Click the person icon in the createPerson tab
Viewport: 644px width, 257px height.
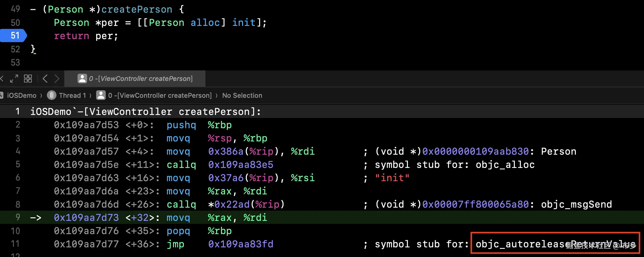(x=82, y=79)
